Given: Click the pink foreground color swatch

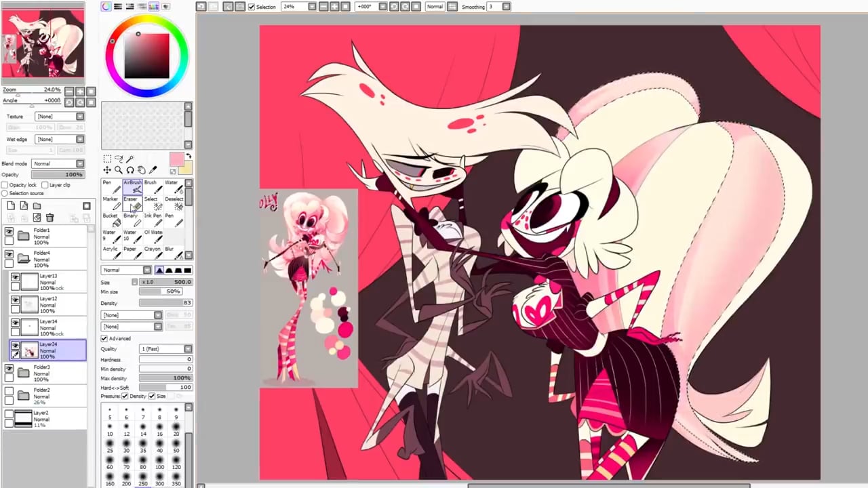Looking at the screenshot, I should pyautogui.click(x=176, y=159).
